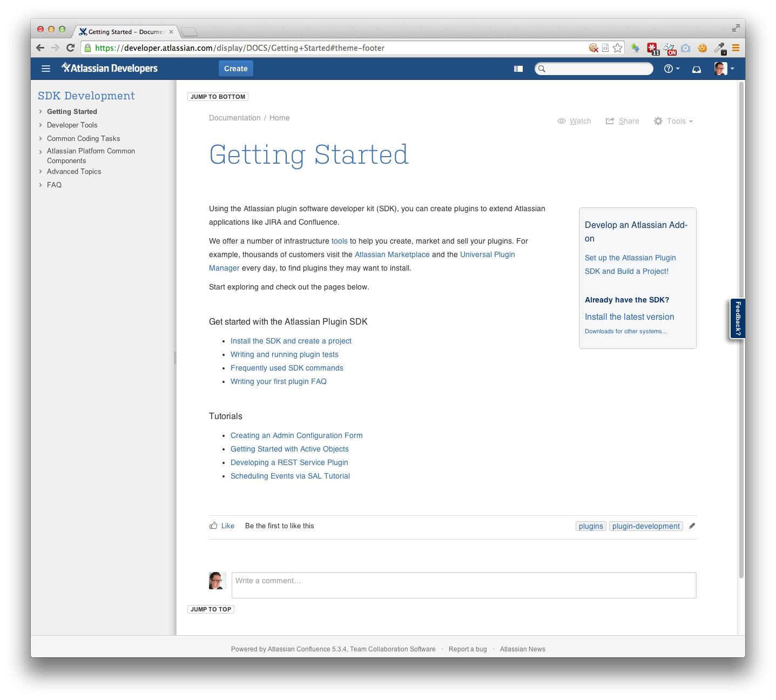
Task: Open the 1Password extension icon
Action: (x=651, y=48)
